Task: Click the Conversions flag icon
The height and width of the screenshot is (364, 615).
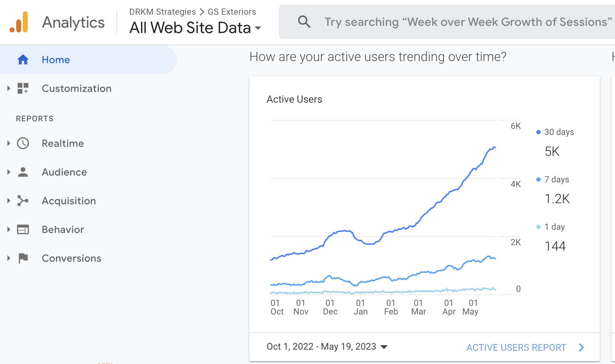Action: 23,258
